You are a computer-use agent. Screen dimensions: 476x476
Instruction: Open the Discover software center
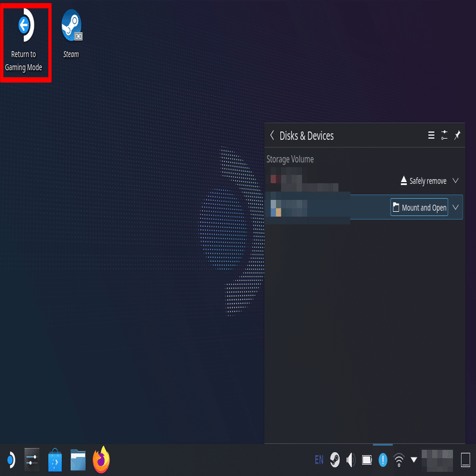click(55, 460)
